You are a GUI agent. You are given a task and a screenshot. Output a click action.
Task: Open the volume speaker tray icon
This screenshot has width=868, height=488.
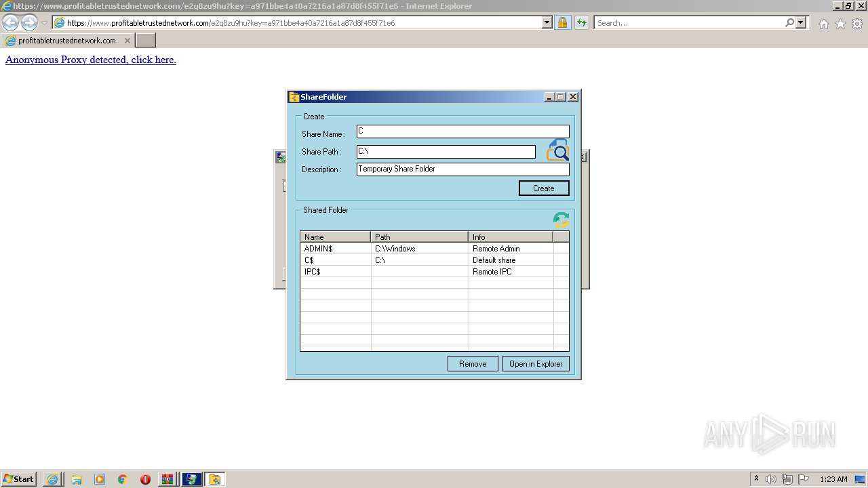tap(771, 479)
